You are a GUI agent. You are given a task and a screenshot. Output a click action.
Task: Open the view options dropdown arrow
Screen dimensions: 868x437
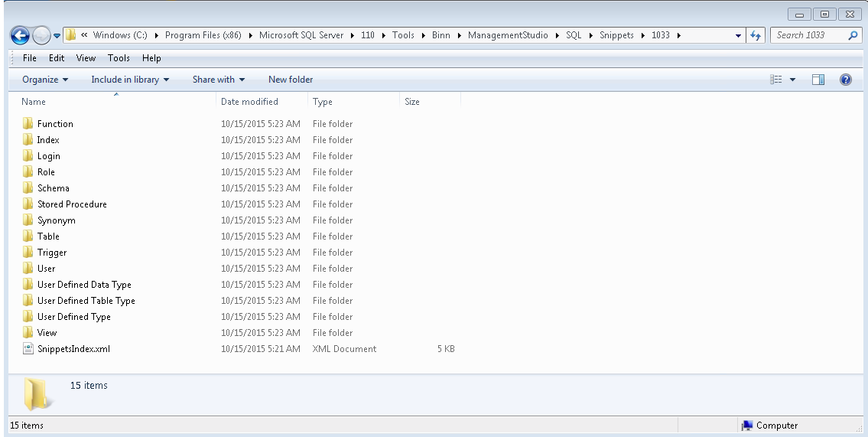(x=792, y=80)
